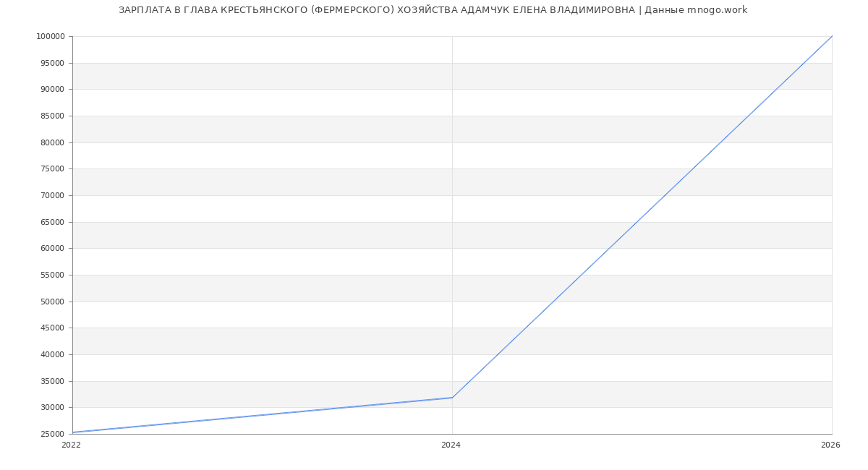This screenshot has height=470, width=868.
Task: Click the 25000 y-axis label
Action: [52, 435]
